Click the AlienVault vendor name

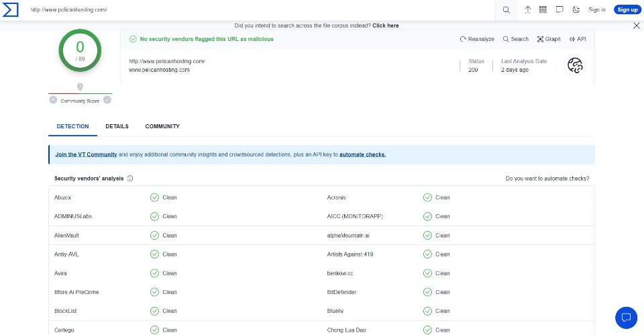pyautogui.click(x=66, y=236)
